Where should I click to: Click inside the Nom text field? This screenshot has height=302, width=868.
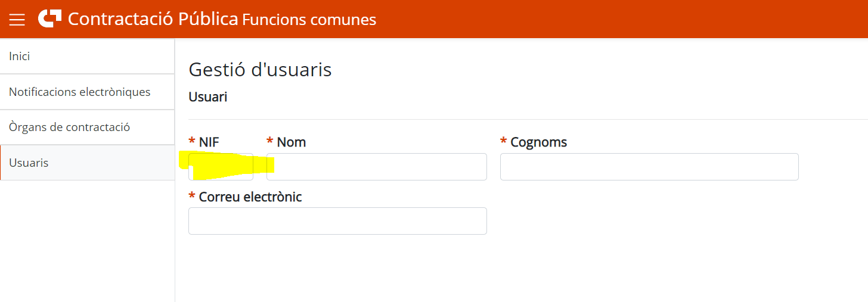[x=377, y=167]
